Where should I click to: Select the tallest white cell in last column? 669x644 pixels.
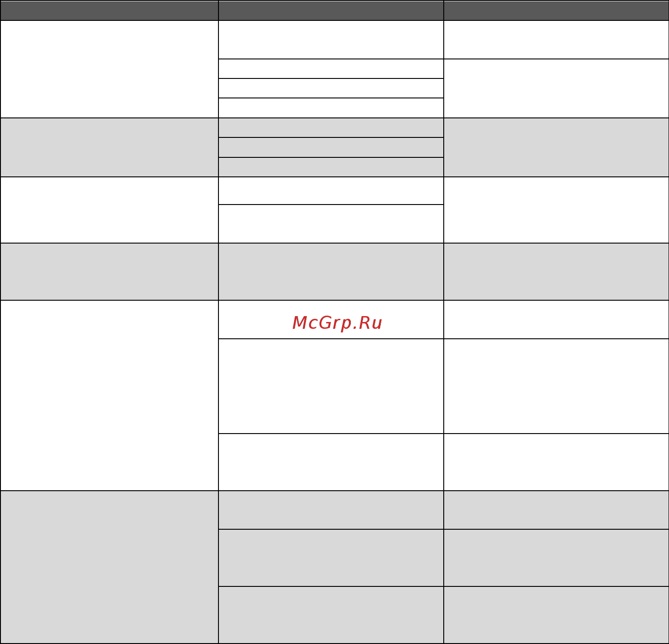coord(556,386)
